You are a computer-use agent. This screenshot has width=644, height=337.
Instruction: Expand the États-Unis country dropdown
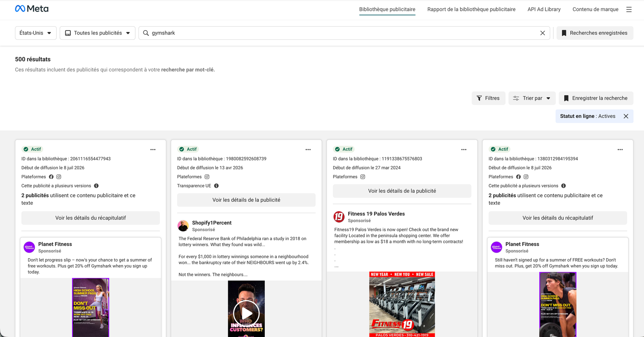(36, 33)
